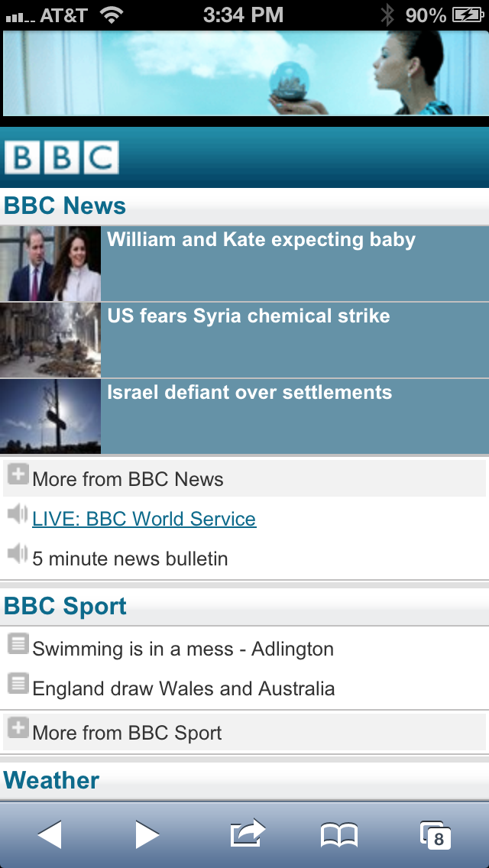This screenshot has height=868, width=489.
Task: Open the bookmarks book icon
Action: tap(338, 835)
